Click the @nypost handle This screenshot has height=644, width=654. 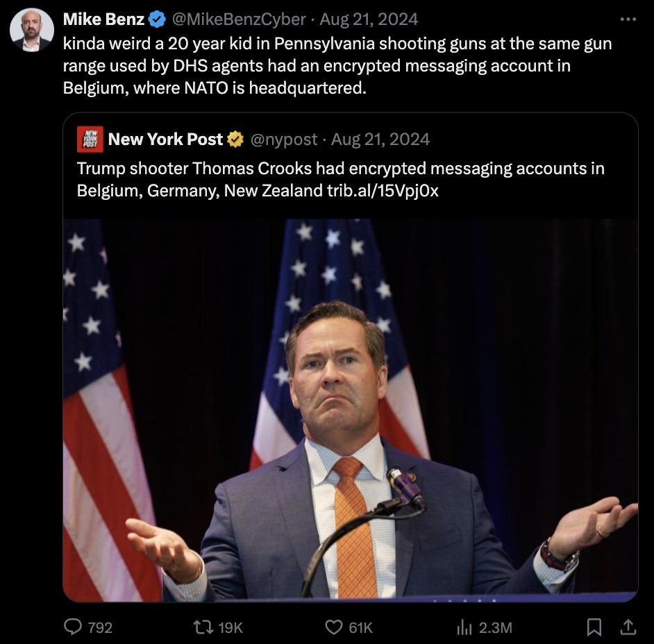[x=283, y=139]
